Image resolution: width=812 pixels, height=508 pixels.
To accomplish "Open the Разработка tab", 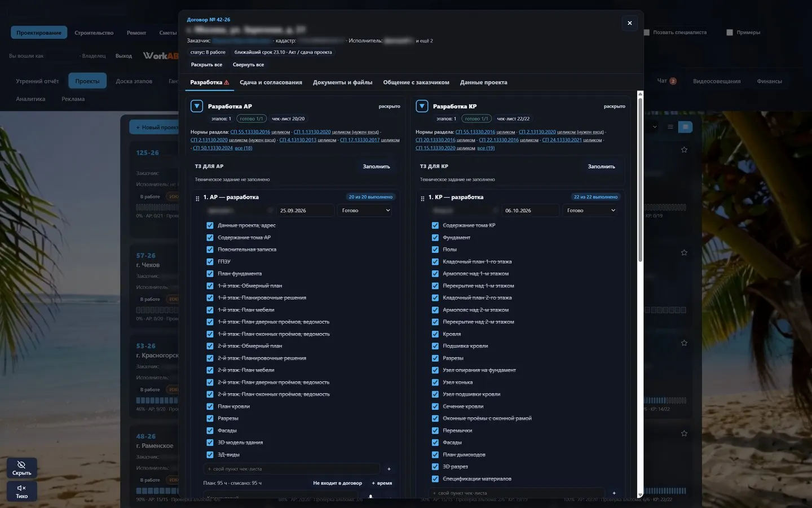I will click(x=210, y=82).
